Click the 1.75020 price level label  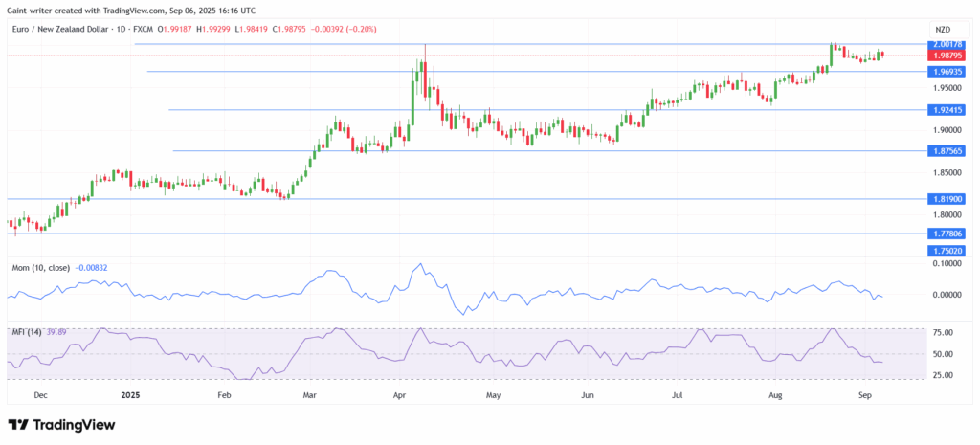(947, 251)
